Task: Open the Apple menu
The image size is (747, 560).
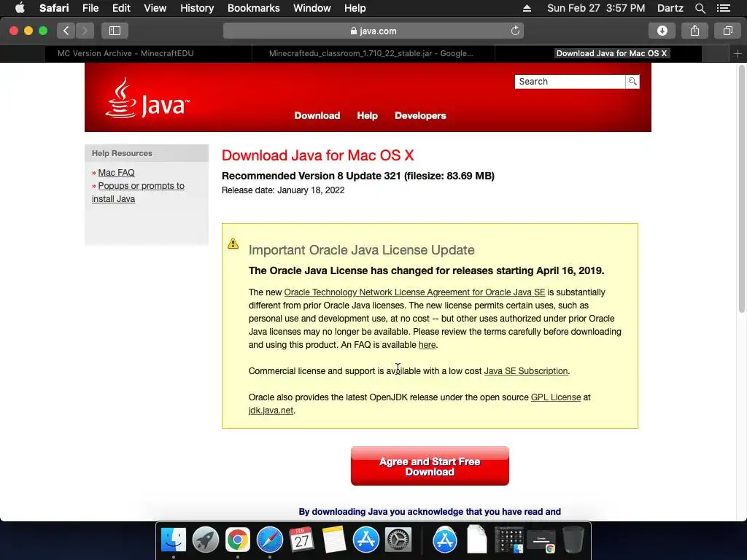Action: click(20, 8)
